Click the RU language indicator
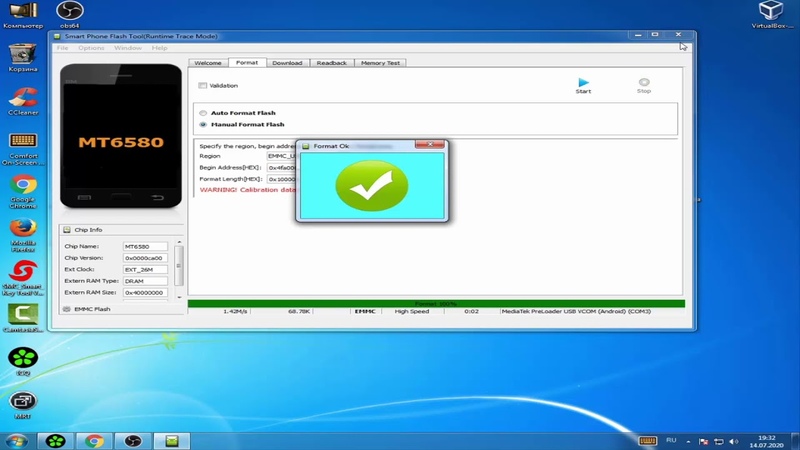The height and width of the screenshot is (450, 800). click(671, 440)
